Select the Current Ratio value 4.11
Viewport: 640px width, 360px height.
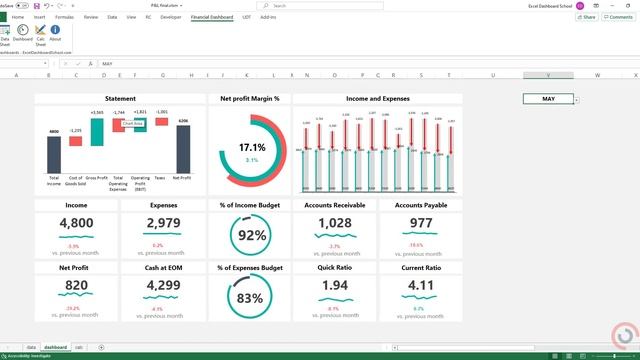[421, 285]
